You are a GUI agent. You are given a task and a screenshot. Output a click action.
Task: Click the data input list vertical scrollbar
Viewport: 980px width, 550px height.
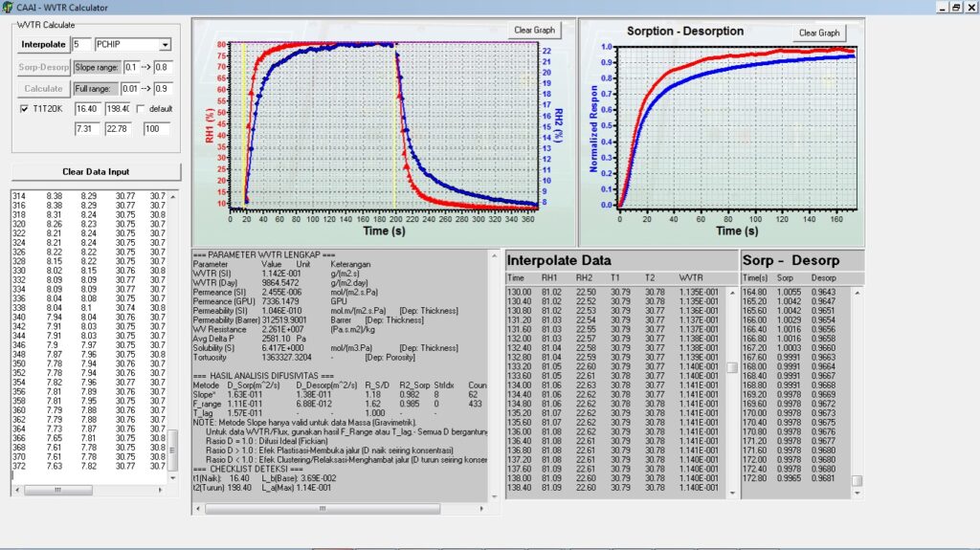coord(173,335)
